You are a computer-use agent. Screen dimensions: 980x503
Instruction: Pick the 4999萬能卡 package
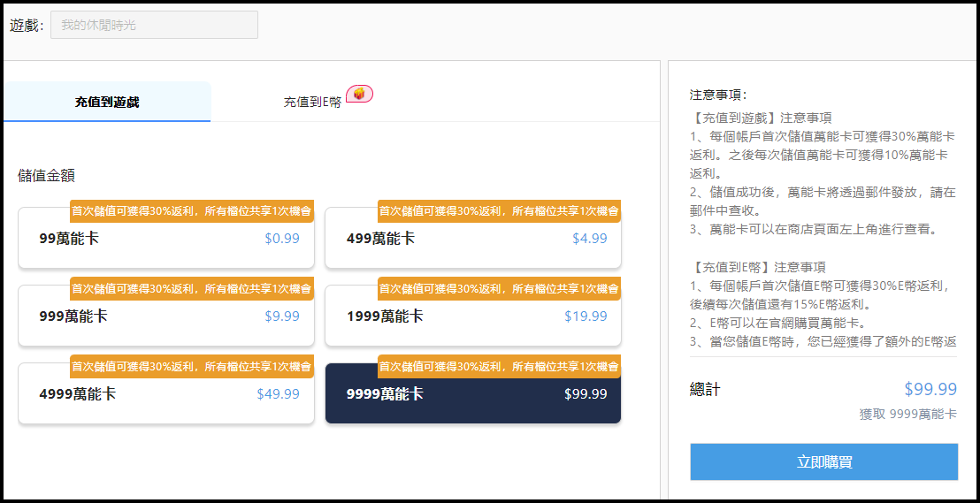click(166, 394)
